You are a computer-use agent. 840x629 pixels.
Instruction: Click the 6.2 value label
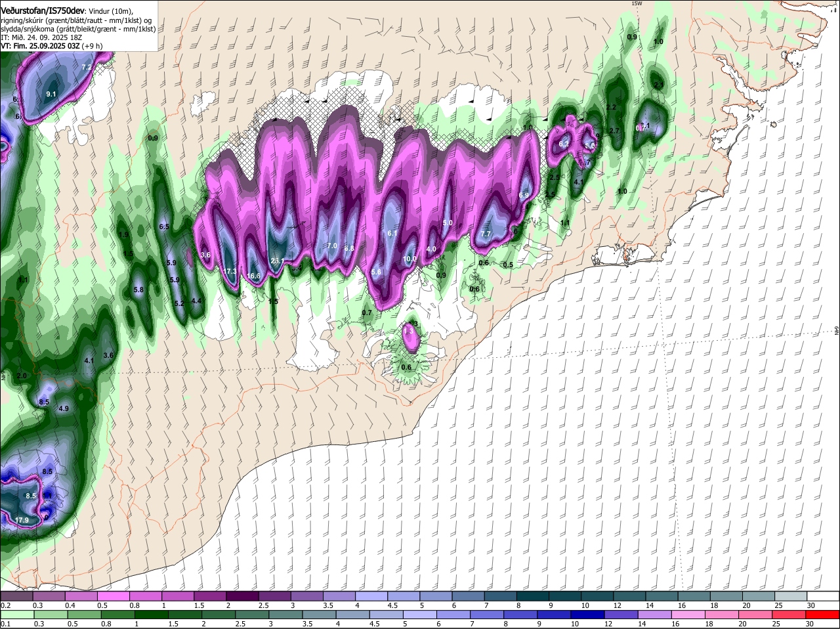[564, 144]
